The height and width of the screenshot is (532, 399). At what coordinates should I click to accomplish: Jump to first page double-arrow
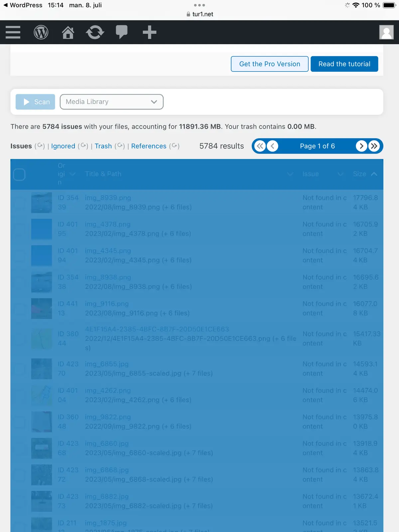[x=260, y=146]
